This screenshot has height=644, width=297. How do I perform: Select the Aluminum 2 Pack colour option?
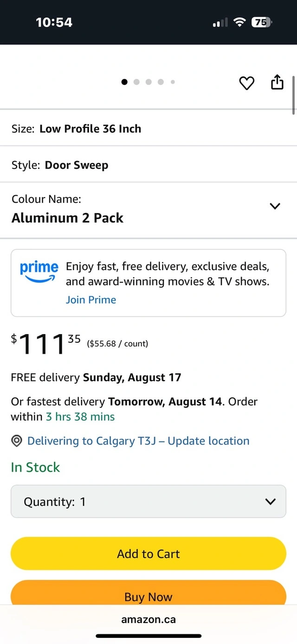pos(68,218)
